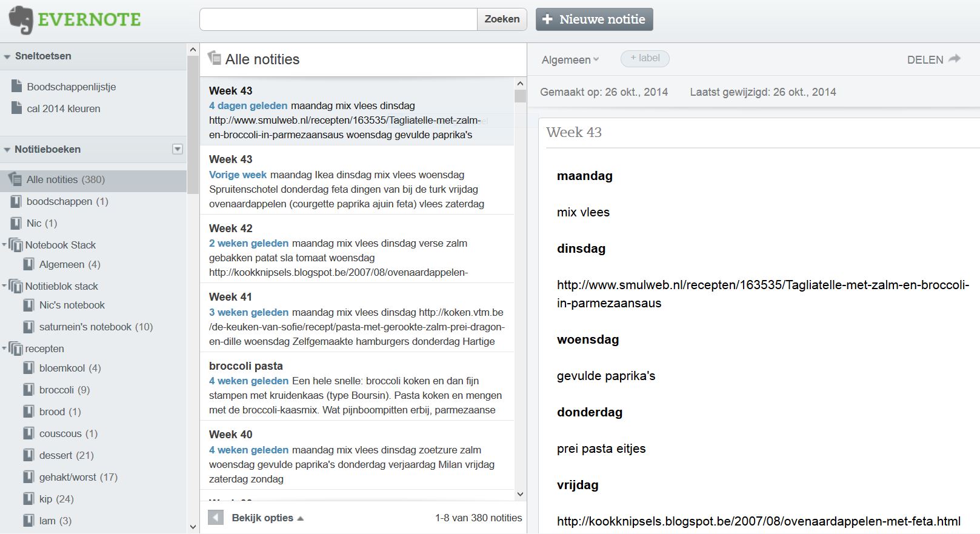980x534 pixels.
Task: Expand the Bekijk opties menu
Action: pos(267,518)
